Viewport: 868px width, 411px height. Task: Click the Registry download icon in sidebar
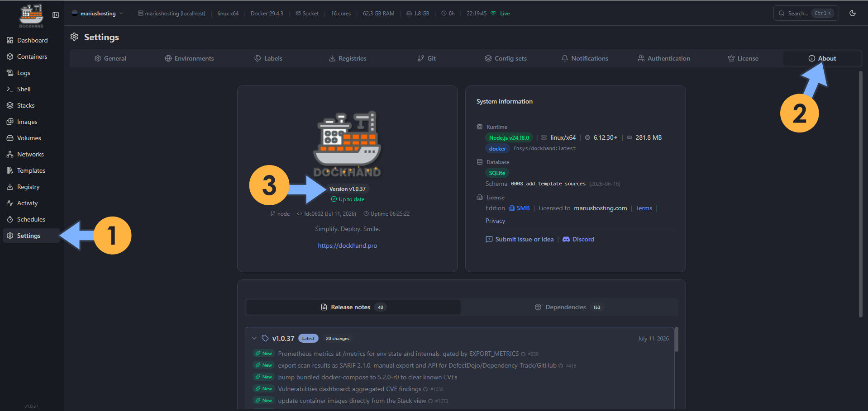click(10, 187)
